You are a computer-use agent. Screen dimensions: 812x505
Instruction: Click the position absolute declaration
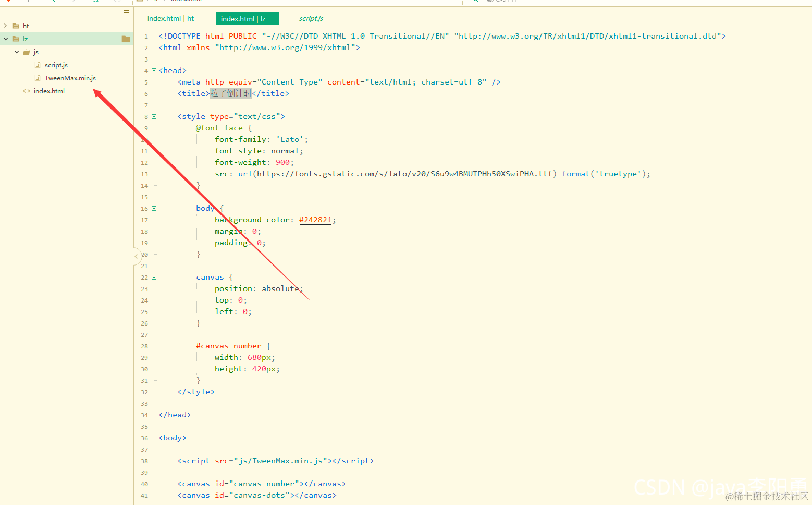click(259, 288)
